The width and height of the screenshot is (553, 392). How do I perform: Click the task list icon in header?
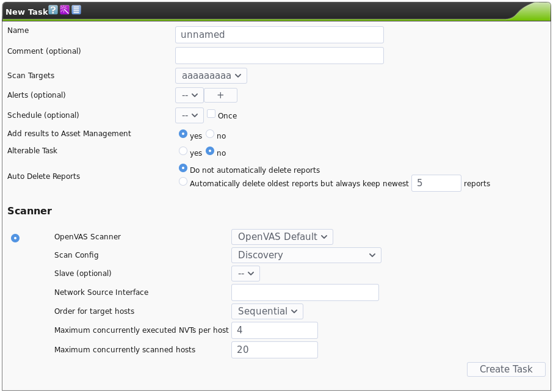(x=76, y=10)
